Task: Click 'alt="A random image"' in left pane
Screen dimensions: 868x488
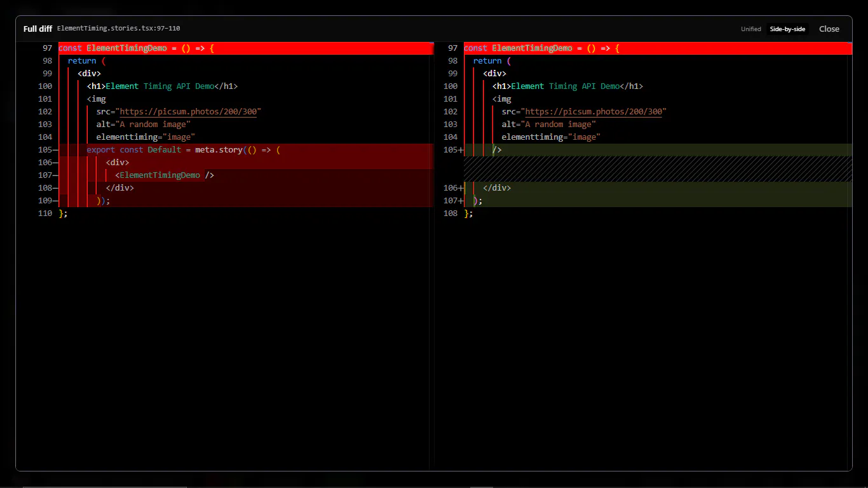Action: [144, 125]
